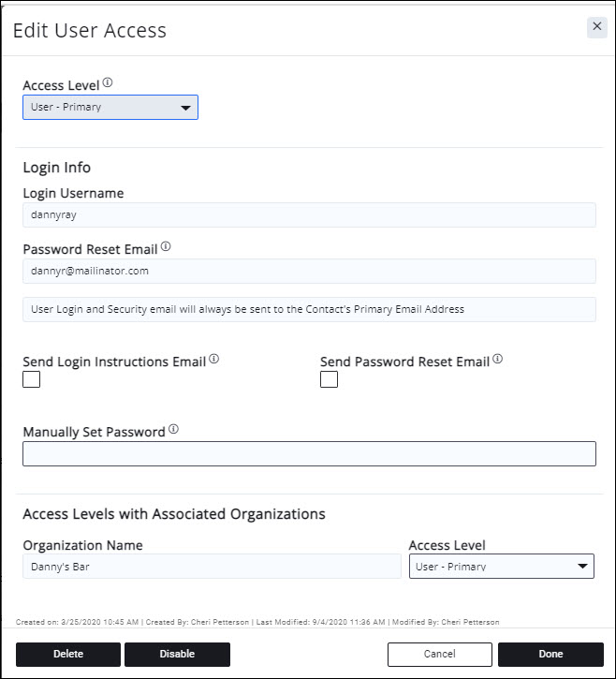Enable Send Login Instructions Email checkbox
Viewport: 616px width, 679px height.
(32, 378)
